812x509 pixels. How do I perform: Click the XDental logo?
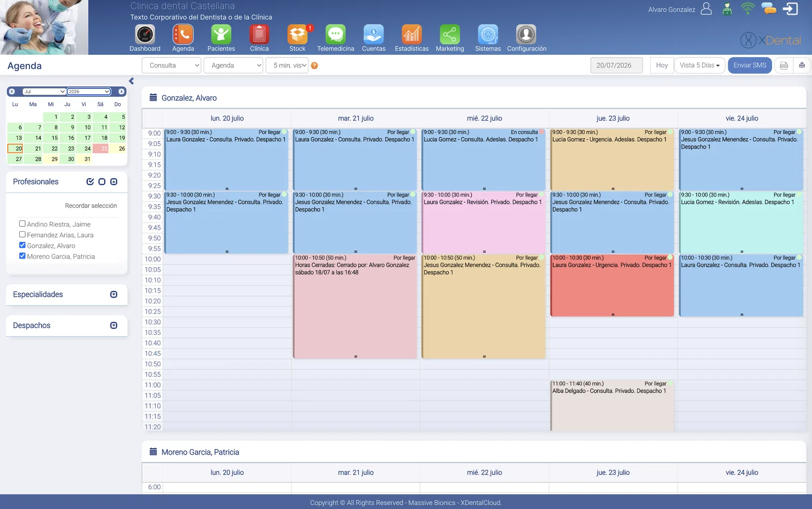pos(770,40)
